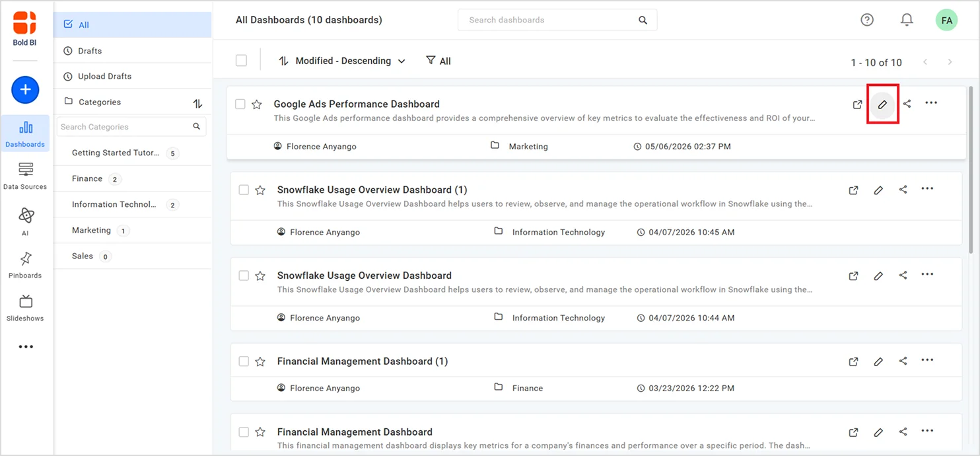Open Financial Management Dashboard (1) title
The image size is (980, 456).
tap(363, 361)
